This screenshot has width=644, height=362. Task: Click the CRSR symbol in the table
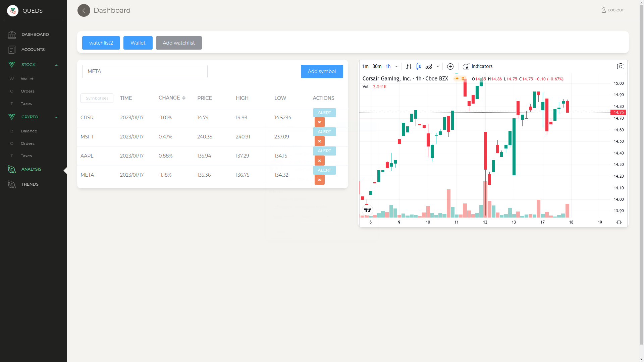point(87,118)
